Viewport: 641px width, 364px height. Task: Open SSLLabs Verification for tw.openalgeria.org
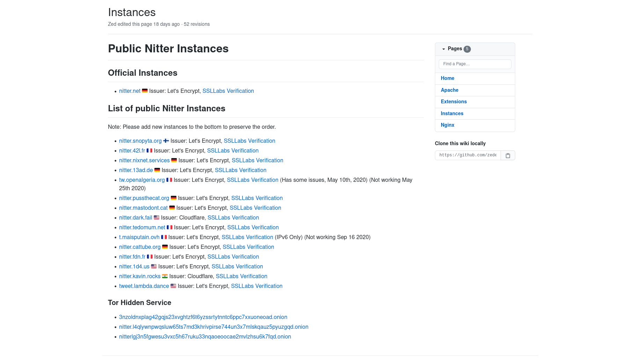(253, 180)
